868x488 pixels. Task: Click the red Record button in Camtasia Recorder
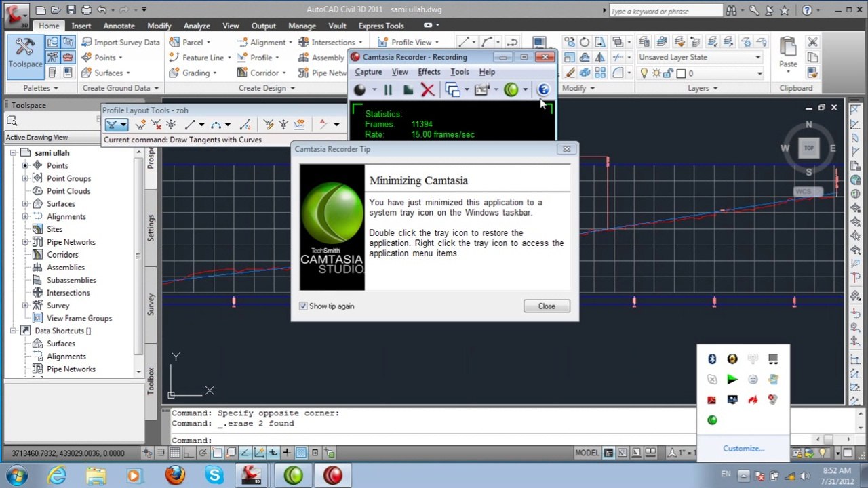[359, 89]
